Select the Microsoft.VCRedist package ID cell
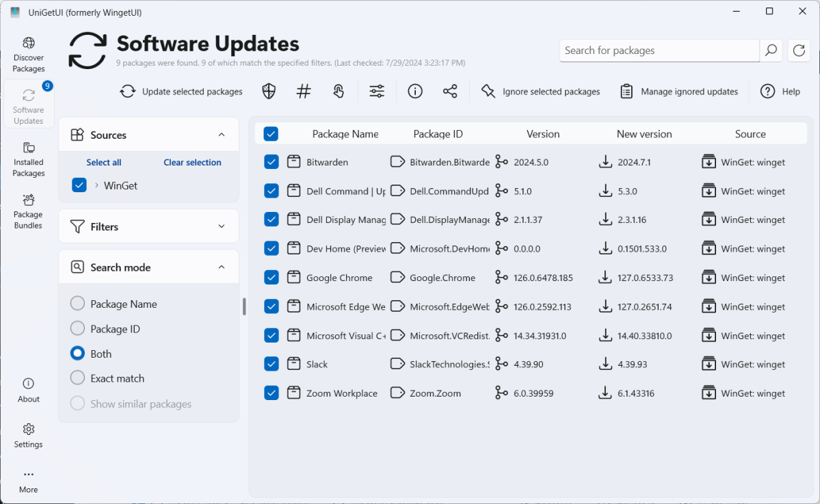The width and height of the screenshot is (820, 504). tap(450, 335)
